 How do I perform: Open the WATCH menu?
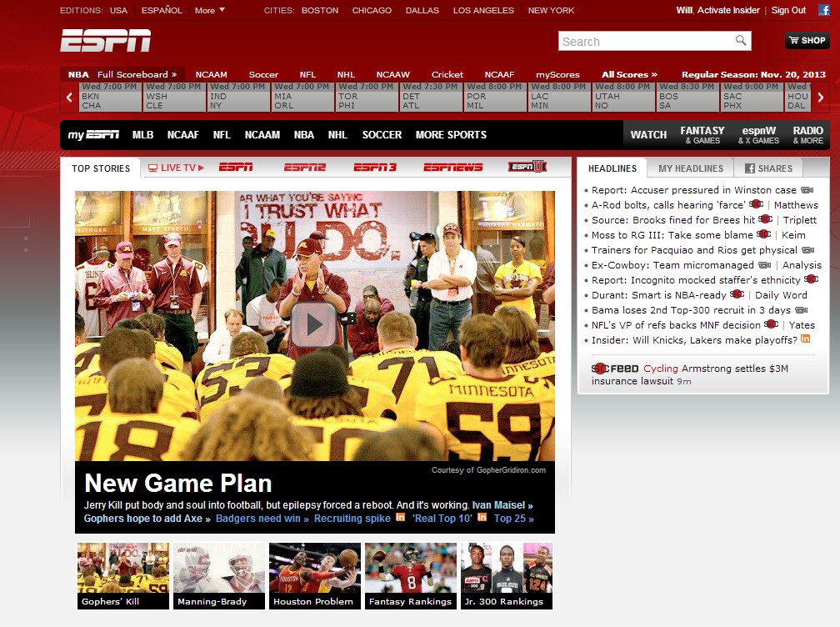pos(648,134)
